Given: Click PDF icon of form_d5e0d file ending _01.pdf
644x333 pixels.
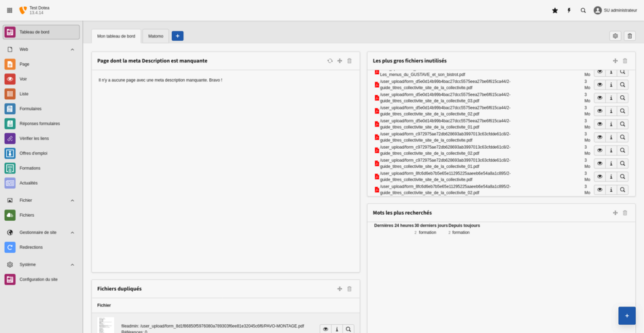Looking at the screenshot, I should click(x=376, y=124).
